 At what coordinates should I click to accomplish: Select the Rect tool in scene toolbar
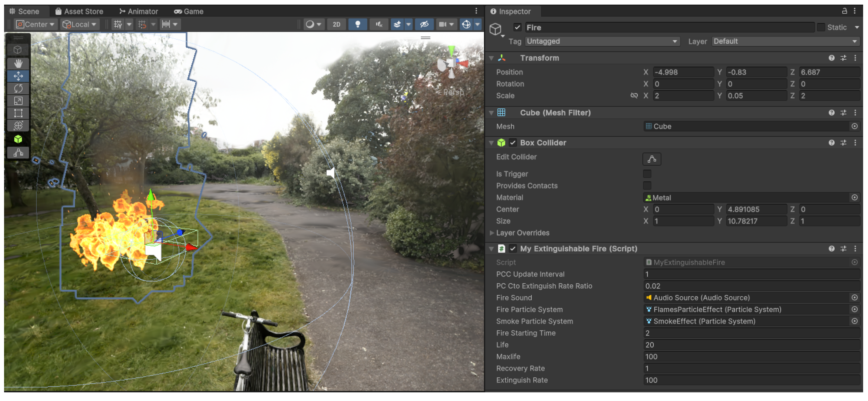[18, 113]
